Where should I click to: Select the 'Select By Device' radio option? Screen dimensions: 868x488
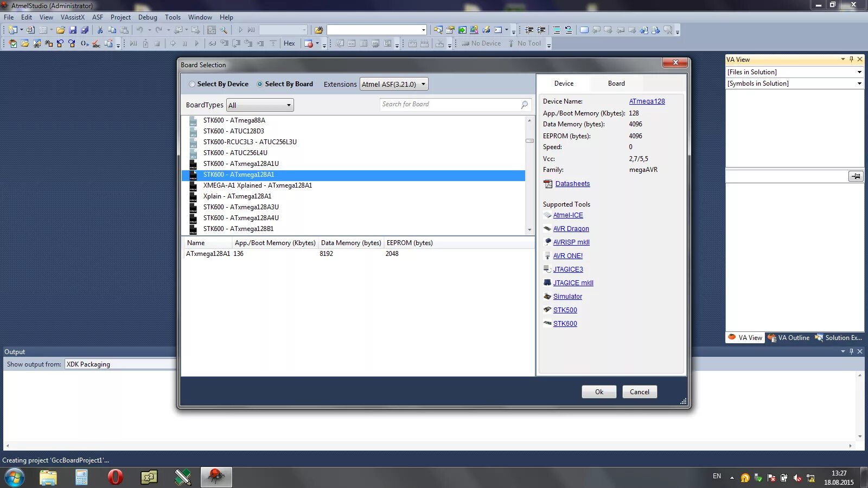pyautogui.click(x=219, y=84)
